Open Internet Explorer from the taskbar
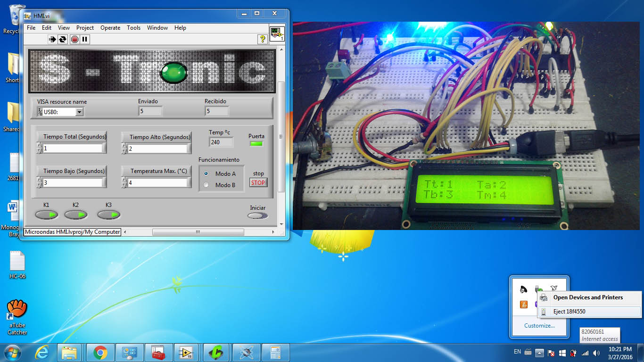Image resolution: width=644 pixels, height=362 pixels. coord(42,353)
